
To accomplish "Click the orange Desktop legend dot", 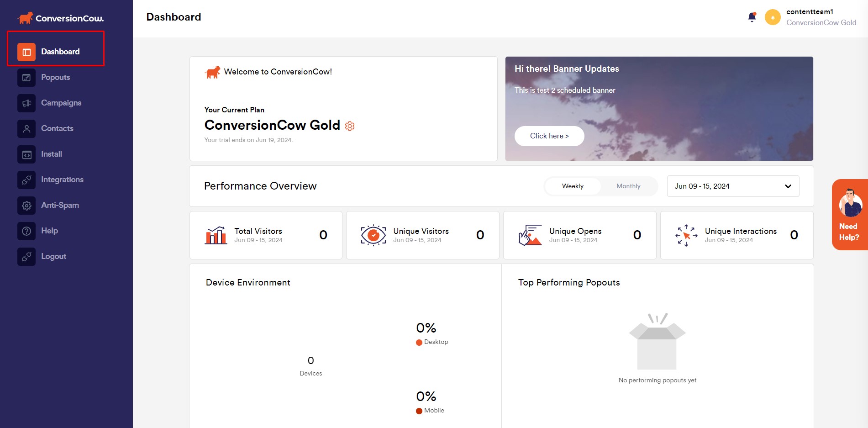I will 419,343.
